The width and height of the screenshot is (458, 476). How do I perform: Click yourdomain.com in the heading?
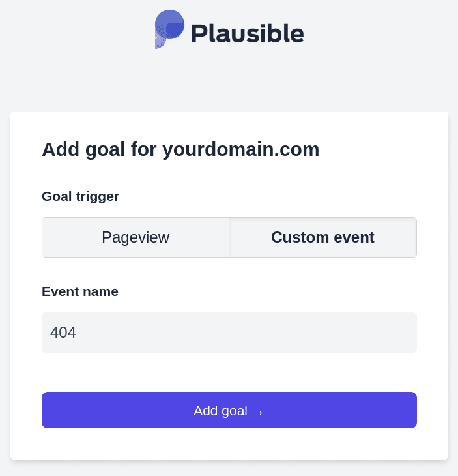point(240,149)
